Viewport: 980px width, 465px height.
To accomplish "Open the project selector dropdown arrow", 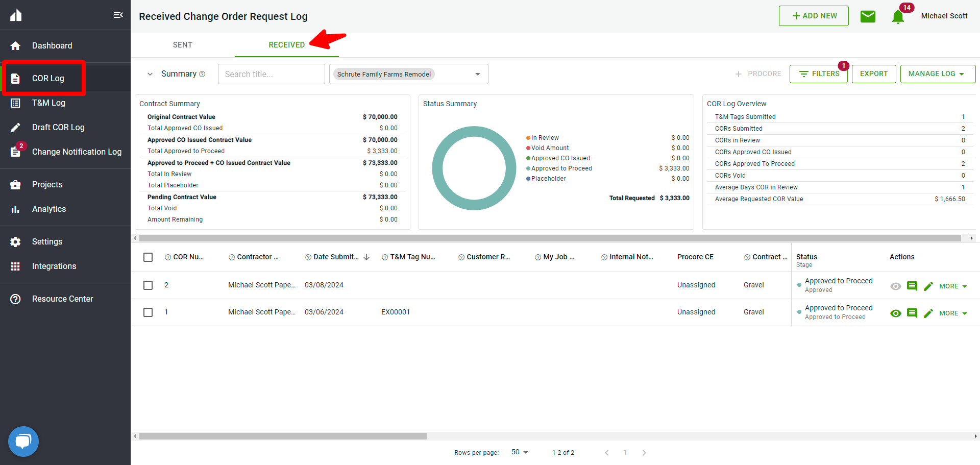I will tap(478, 74).
